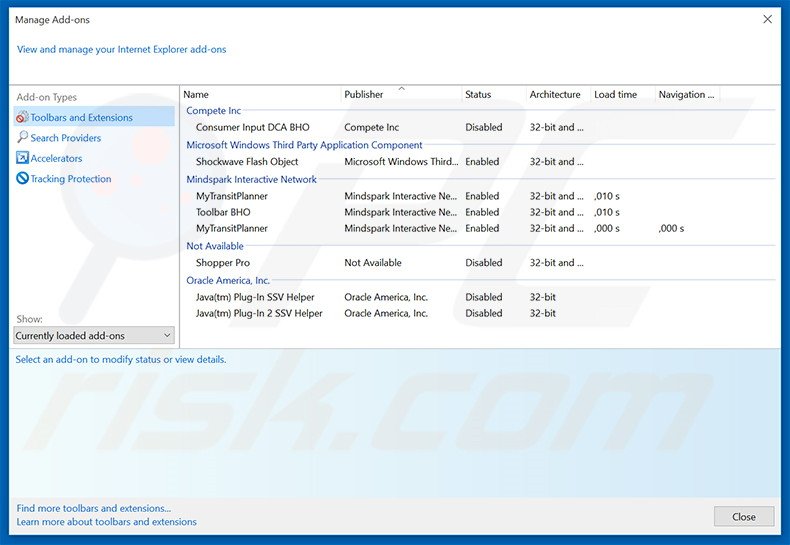Collapse the Mindspark Interactive Network group
Image resolution: width=790 pixels, height=545 pixels.
click(251, 179)
